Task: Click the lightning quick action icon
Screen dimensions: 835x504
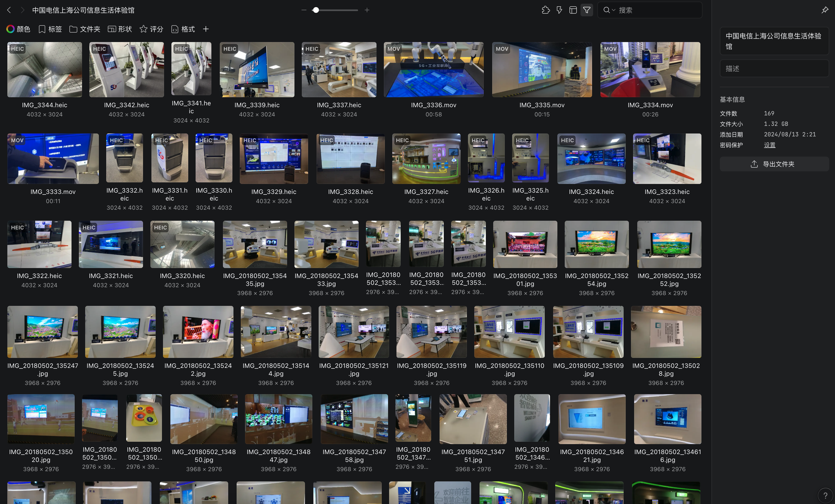Action: (559, 10)
